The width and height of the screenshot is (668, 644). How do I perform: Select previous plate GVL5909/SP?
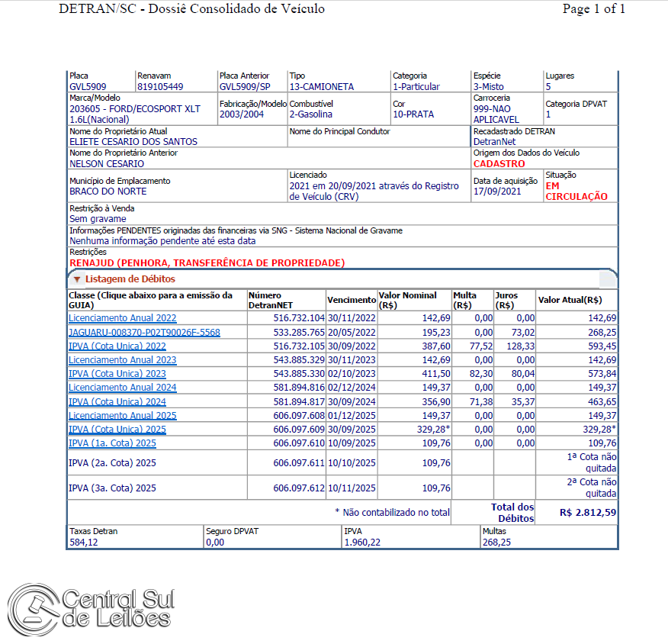[x=245, y=86]
